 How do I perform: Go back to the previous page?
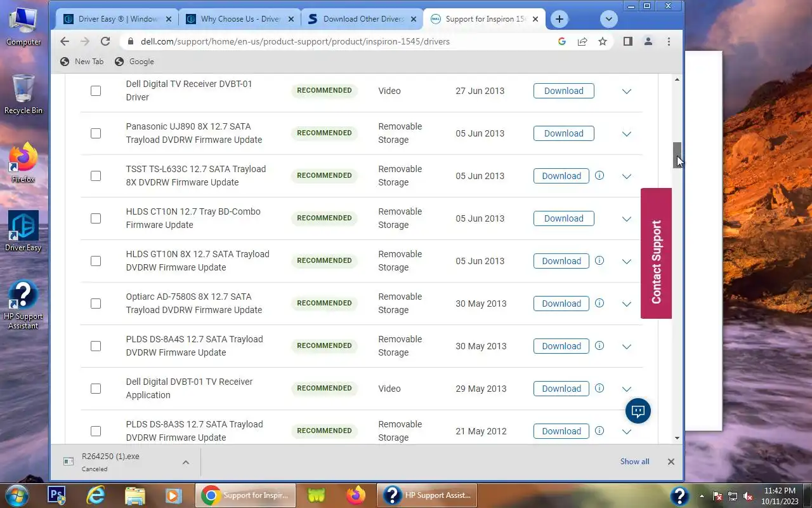tap(65, 41)
